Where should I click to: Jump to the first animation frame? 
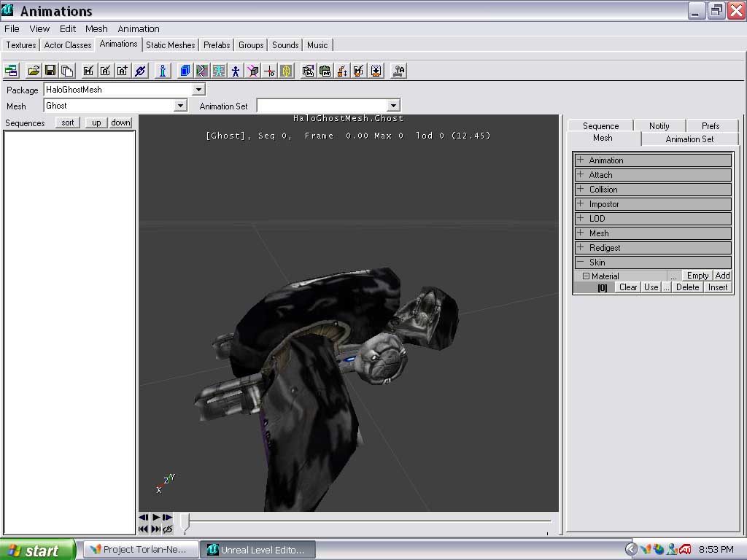pyautogui.click(x=144, y=529)
